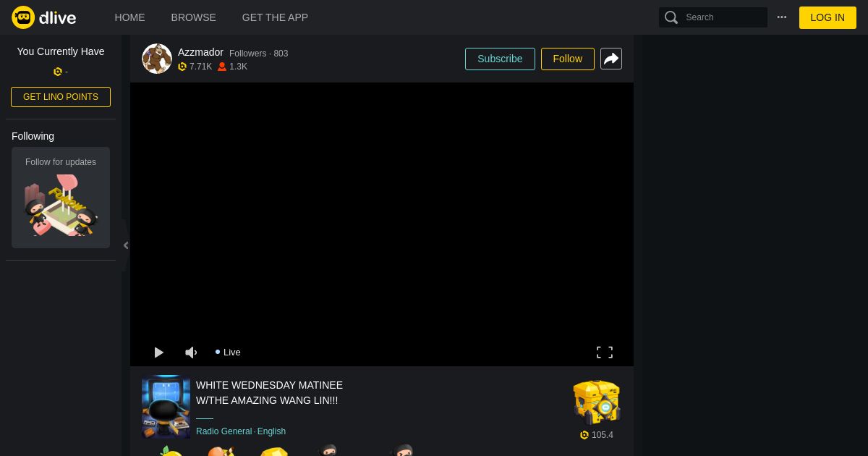The height and width of the screenshot is (456, 868).
Task: Open the GET THE APP link
Action: tap(275, 17)
